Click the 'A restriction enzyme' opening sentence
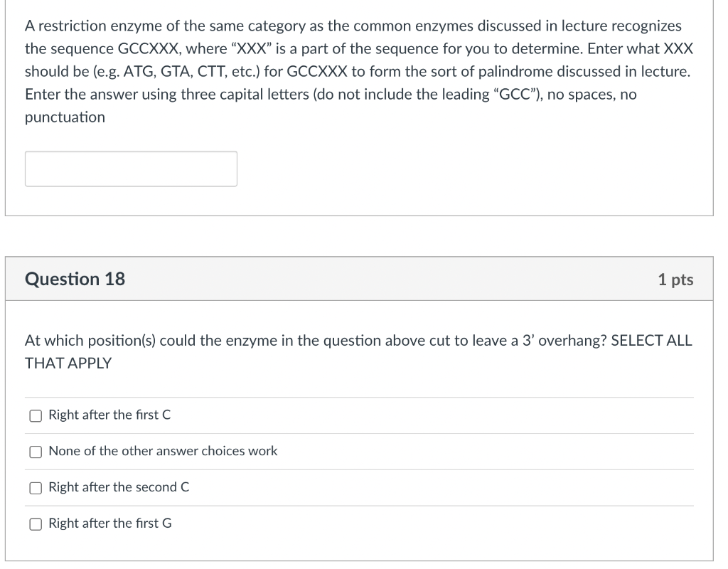The height and width of the screenshot is (569, 728). point(353,26)
